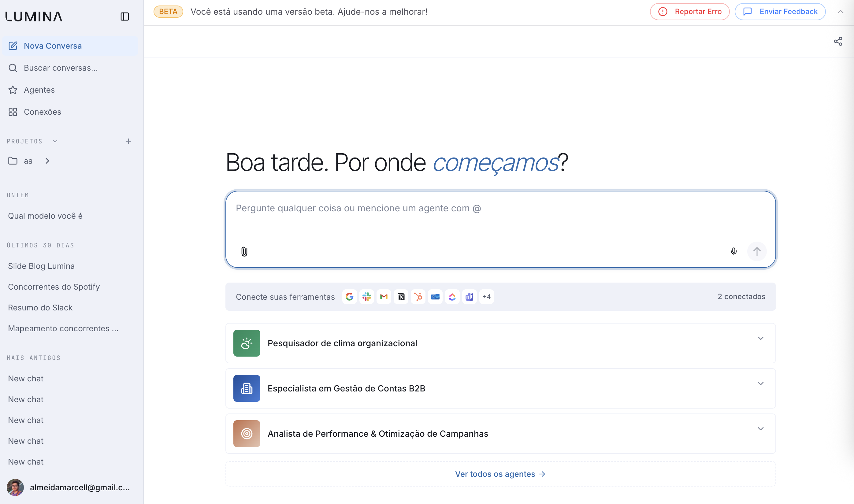Go to Agentes page
This screenshot has width=854, height=504.
point(70,90)
